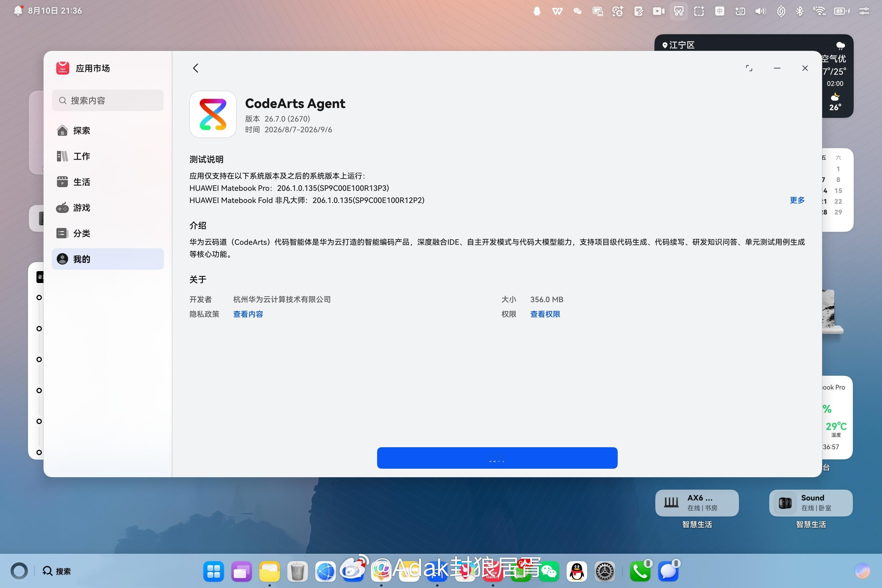Select the 生活 sidebar item
Viewport: 882px width, 588px height.
point(108,182)
